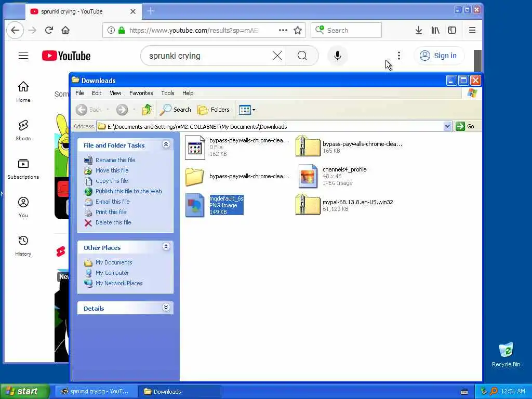Open the View menu in Downloads window
The height and width of the screenshot is (399, 532).
coord(115,93)
